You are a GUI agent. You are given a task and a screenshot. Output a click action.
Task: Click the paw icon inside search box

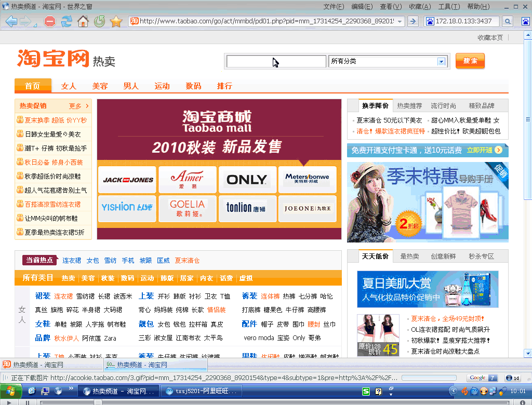[x=430, y=21]
